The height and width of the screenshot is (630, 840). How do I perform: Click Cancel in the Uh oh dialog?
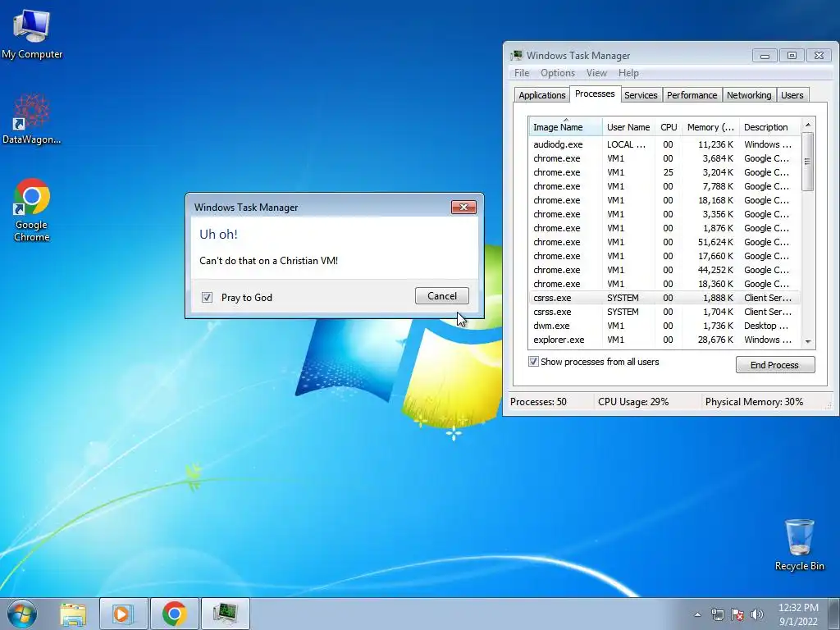pos(442,295)
